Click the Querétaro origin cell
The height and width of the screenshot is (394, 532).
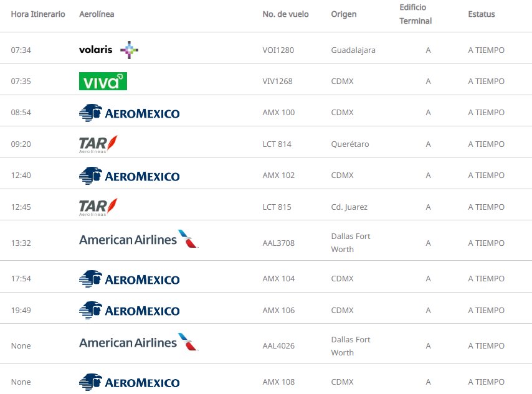click(x=350, y=144)
